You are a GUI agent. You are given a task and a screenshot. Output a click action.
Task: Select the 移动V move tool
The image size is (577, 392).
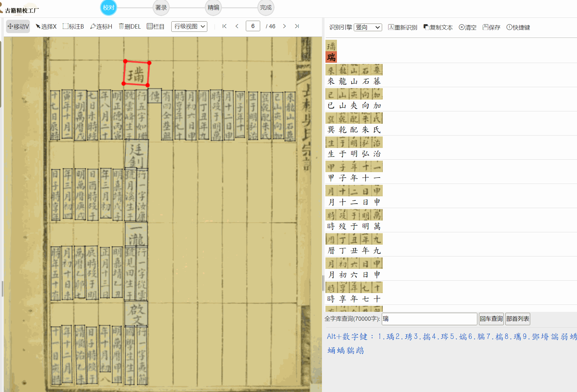point(18,26)
